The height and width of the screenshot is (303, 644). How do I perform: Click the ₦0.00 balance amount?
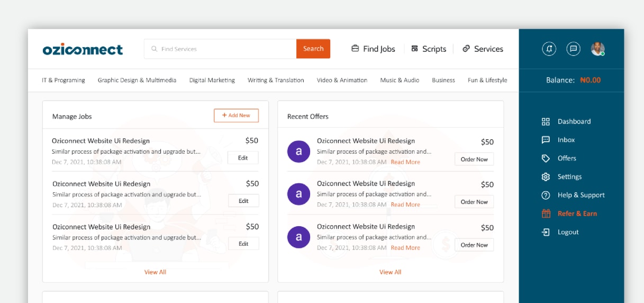coord(590,80)
